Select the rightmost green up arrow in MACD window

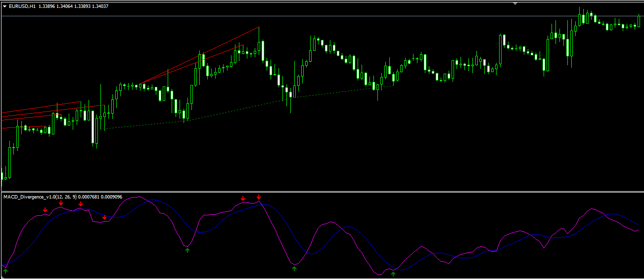coord(393,274)
